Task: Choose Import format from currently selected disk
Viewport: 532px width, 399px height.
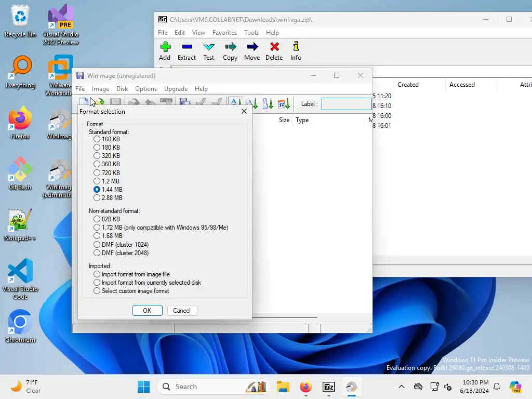Action: tap(147, 283)
